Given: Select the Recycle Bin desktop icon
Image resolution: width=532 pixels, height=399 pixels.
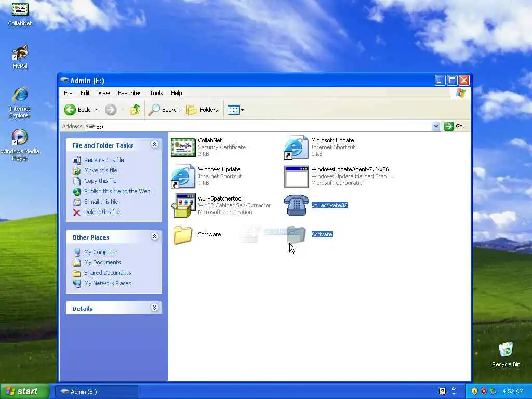Looking at the screenshot, I should tap(506, 354).
